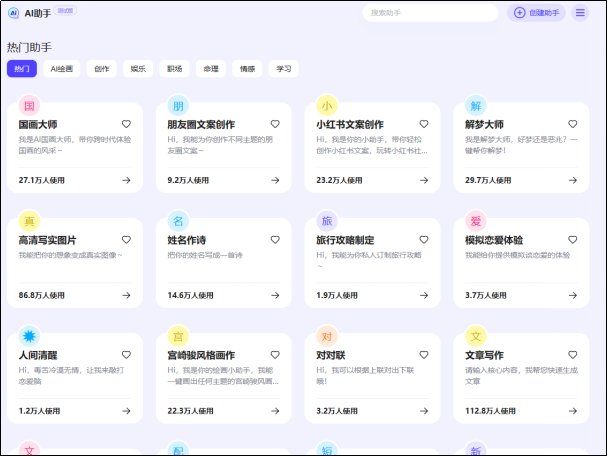This screenshot has height=456, width=607.
Task: Open 模拟恋爱体验 with its arrow icon
Action: click(x=573, y=295)
